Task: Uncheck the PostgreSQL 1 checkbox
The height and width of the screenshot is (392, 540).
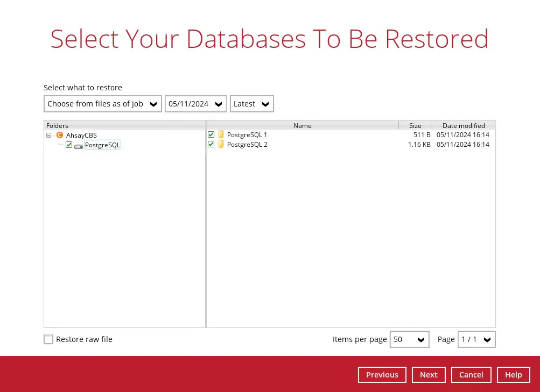Action: click(x=211, y=135)
